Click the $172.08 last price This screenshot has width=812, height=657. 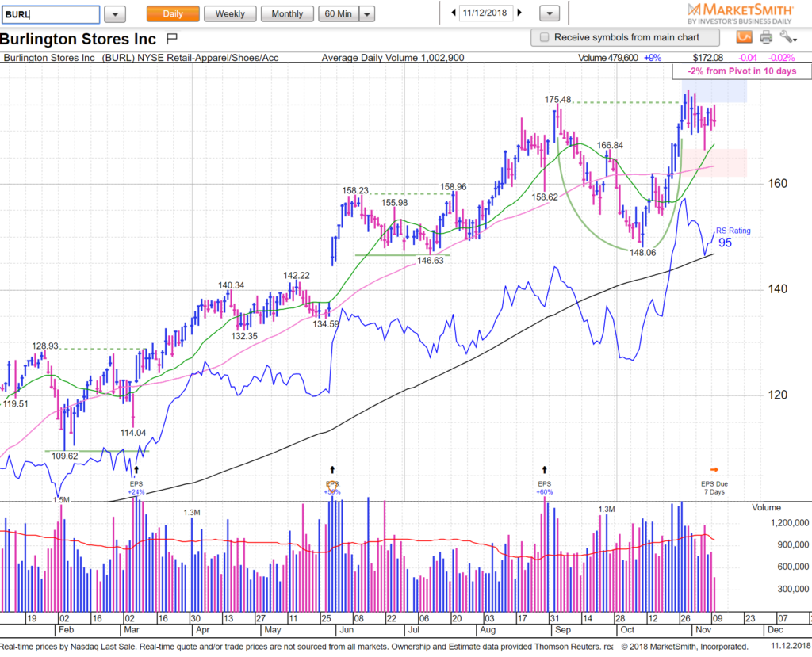(708, 58)
